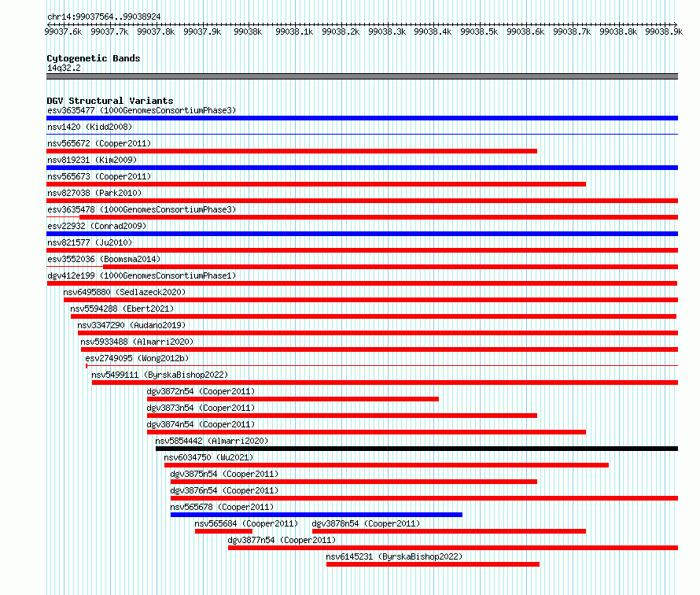The height and width of the screenshot is (595, 700).
Task: Click the gray 14q32.2 cytogenetic band bar
Action: (x=362, y=76)
